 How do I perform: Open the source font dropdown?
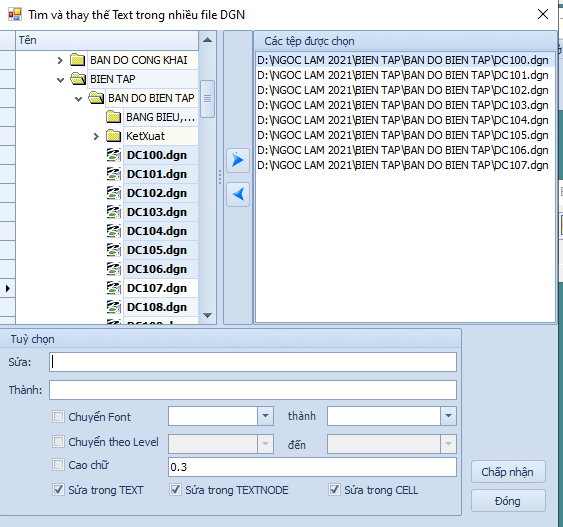pos(265,416)
